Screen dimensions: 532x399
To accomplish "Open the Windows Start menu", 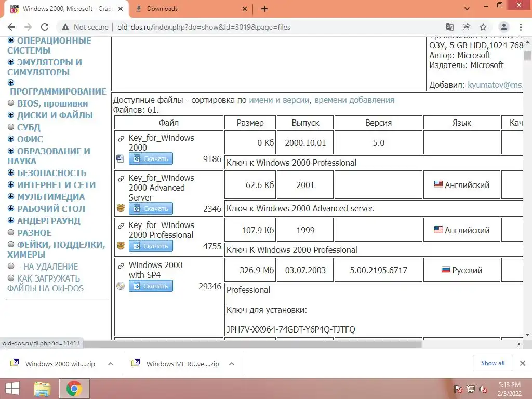I will click(x=12, y=389).
